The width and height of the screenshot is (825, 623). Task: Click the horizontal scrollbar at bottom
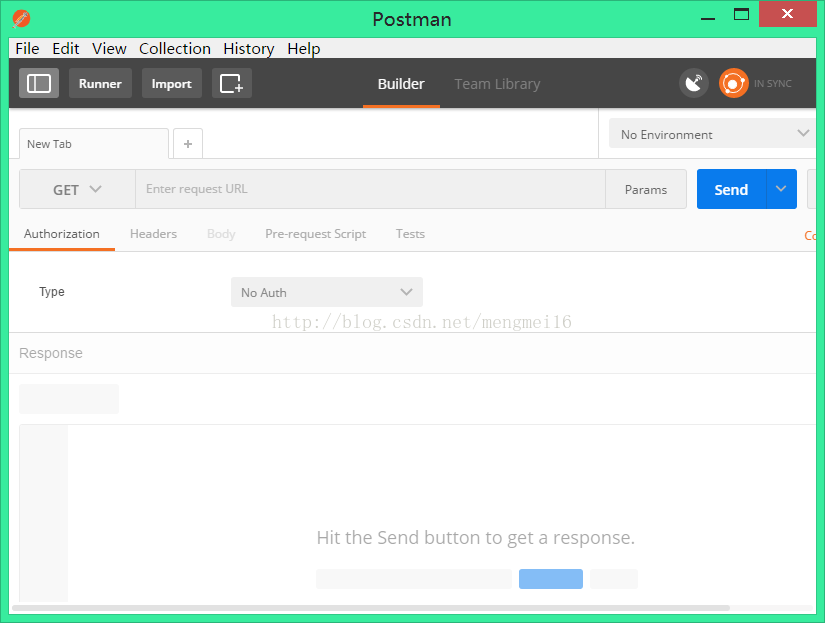[x=371, y=608]
